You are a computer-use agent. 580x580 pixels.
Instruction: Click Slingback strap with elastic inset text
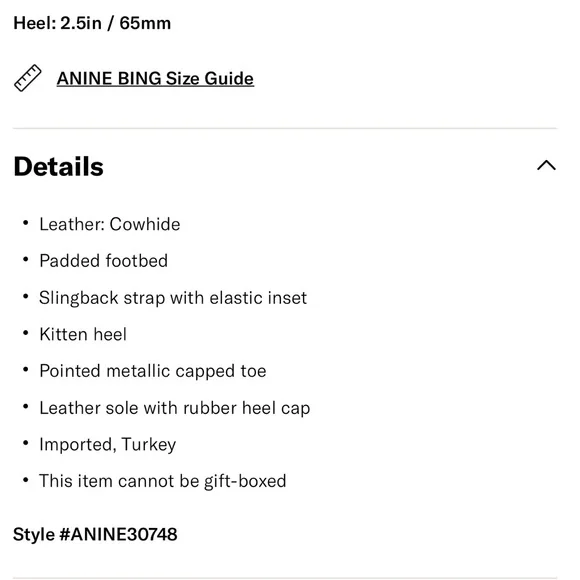[x=173, y=298]
